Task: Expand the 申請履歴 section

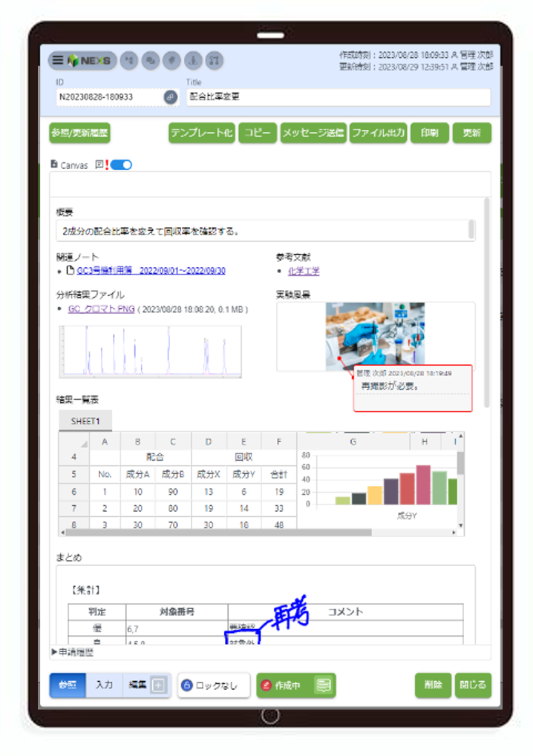Action: pyautogui.click(x=73, y=652)
